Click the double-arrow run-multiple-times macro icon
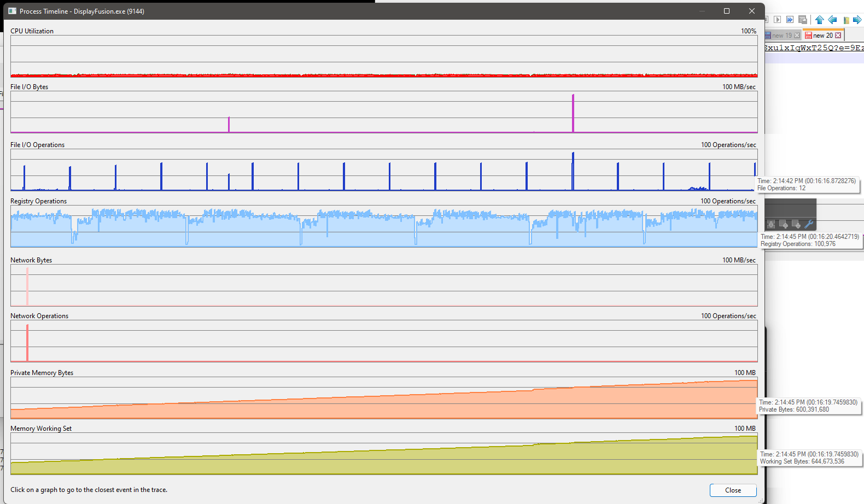Viewport: 864px width, 504px height. 790,20
